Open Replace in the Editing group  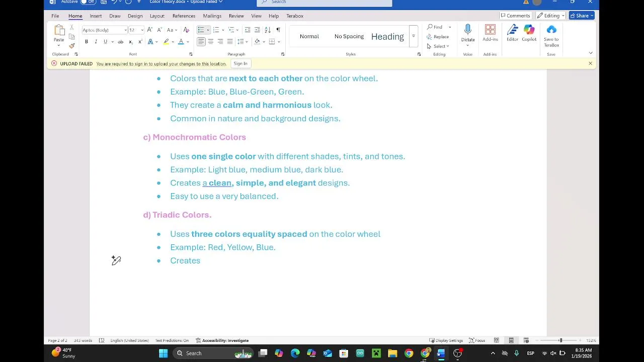[x=438, y=37]
